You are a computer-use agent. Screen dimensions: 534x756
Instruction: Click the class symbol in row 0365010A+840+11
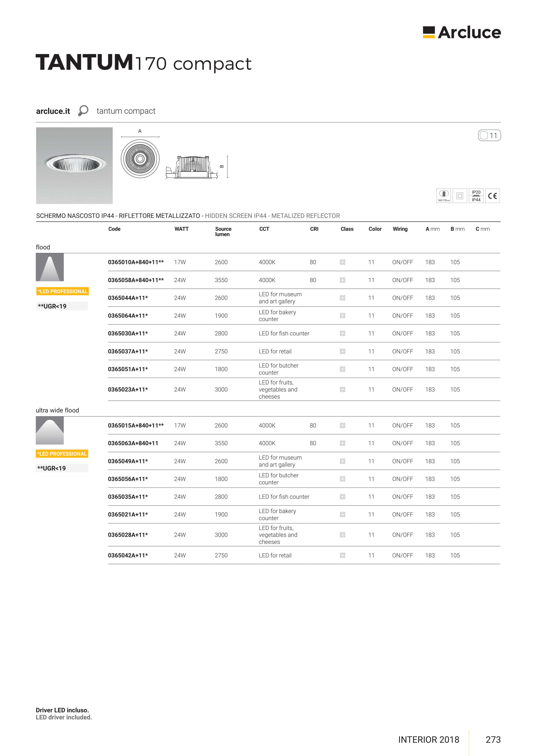click(343, 262)
